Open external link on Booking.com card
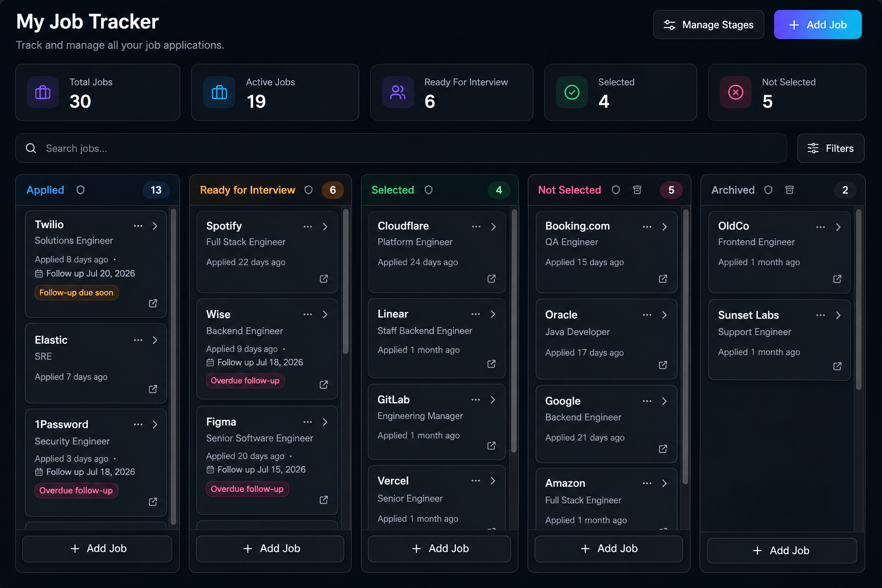Screen dimensions: 882x588 click(663, 278)
